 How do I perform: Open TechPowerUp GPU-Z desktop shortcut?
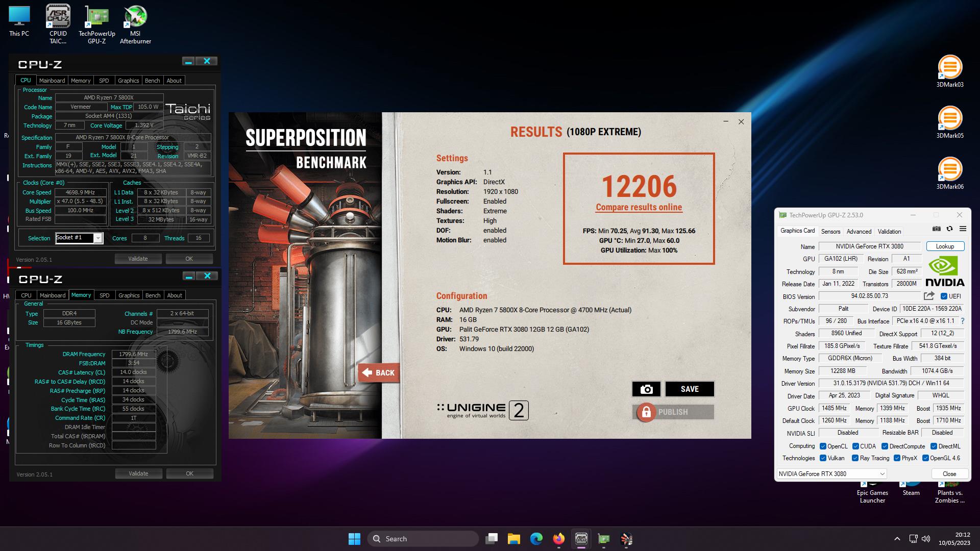pos(97,24)
